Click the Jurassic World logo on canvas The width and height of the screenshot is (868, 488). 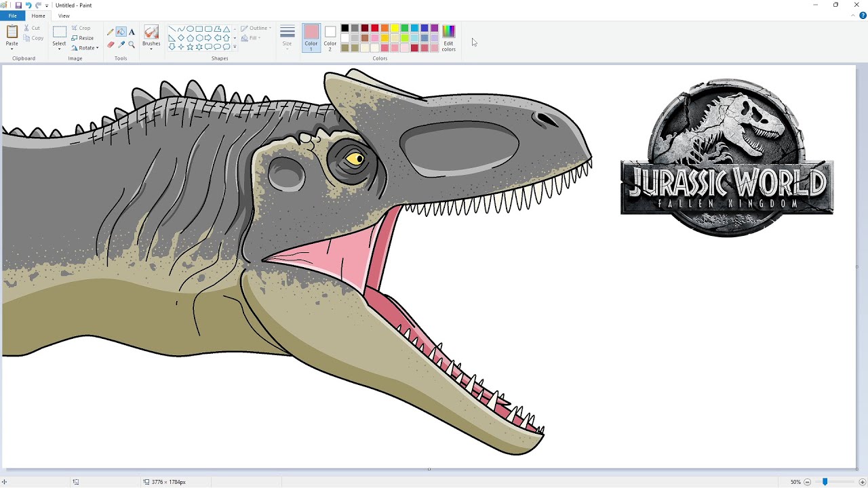click(727, 158)
